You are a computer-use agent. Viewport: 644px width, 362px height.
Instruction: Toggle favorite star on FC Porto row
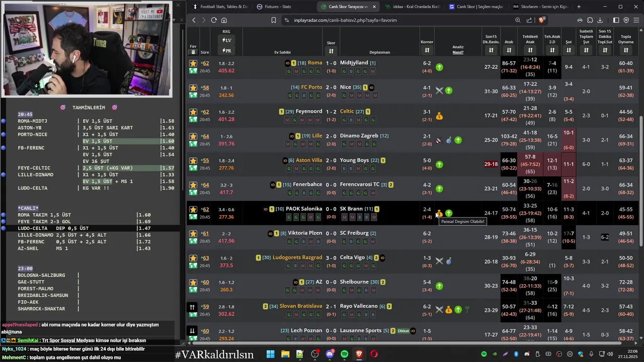pos(193,87)
